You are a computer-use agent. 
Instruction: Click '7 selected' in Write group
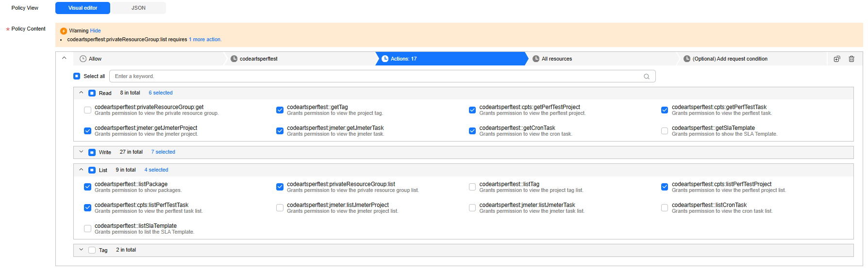163,152
